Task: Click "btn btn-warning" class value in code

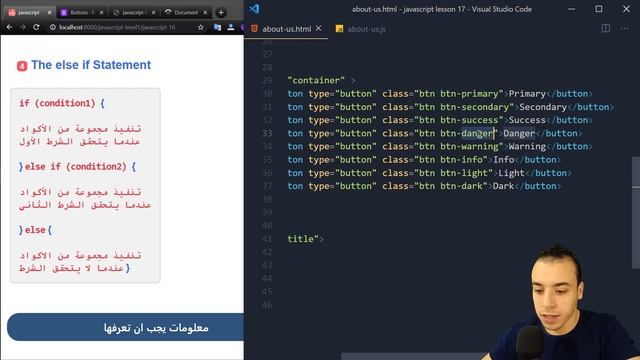Action: (x=459, y=147)
